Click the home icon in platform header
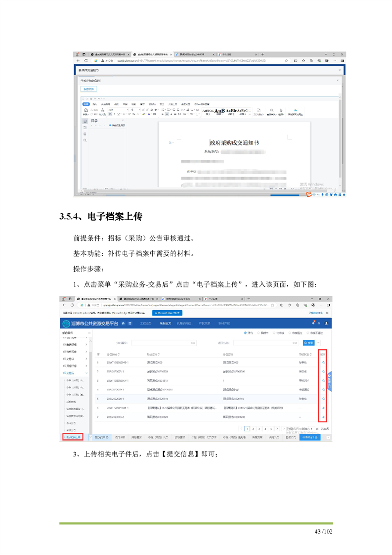The image size is (392, 555). click(x=123, y=323)
